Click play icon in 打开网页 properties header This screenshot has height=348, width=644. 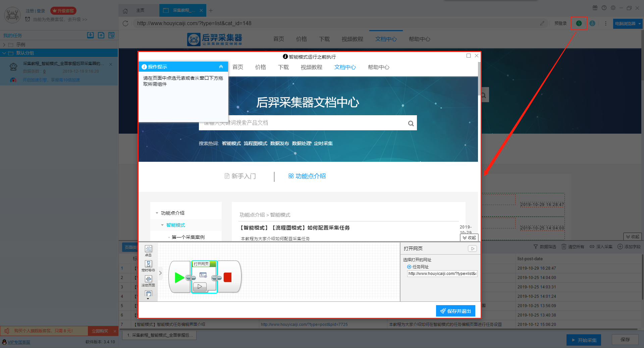pyautogui.click(x=472, y=249)
